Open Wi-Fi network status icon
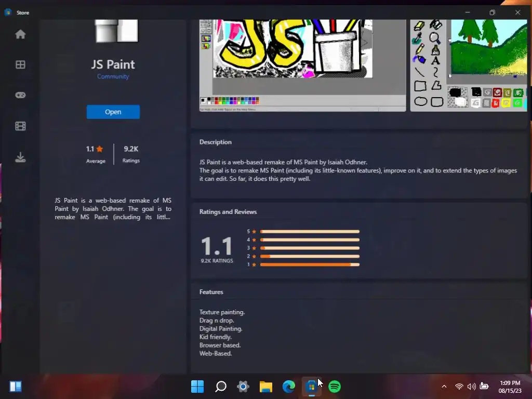This screenshot has height=399, width=532. point(459,387)
